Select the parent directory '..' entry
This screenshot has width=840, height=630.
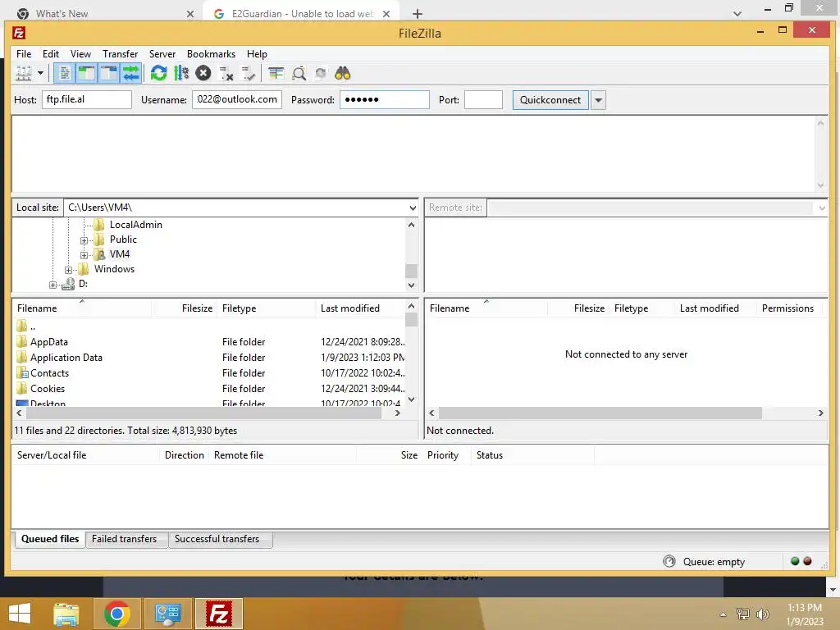coord(210,326)
